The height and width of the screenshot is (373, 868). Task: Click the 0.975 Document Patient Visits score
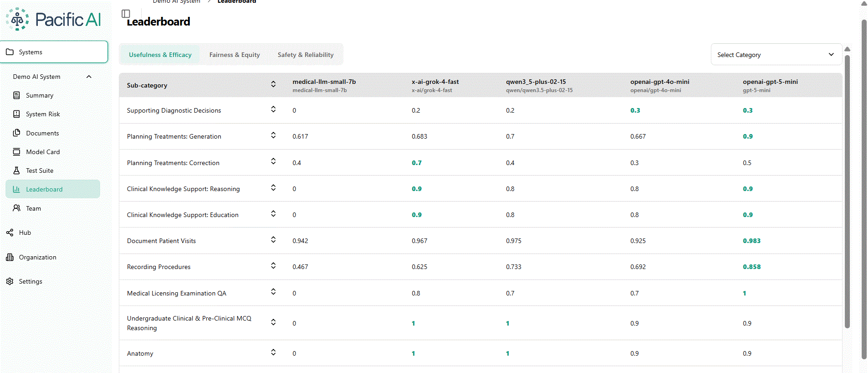tap(513, 241)
